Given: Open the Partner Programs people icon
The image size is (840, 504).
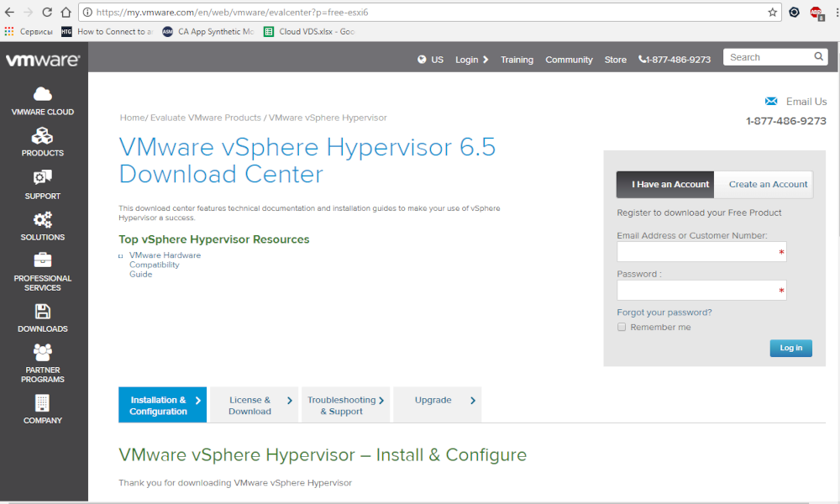Looking at the screenshot, I should point(42,352).
